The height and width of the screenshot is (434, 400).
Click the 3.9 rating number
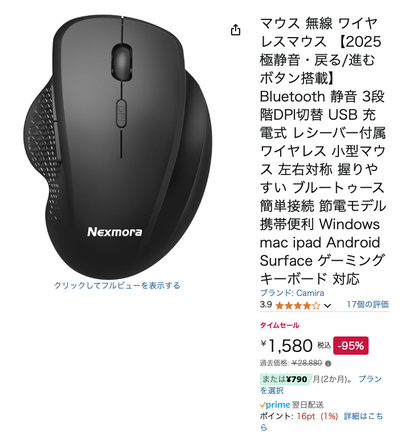pyautogui.click(x=266, y=305)
